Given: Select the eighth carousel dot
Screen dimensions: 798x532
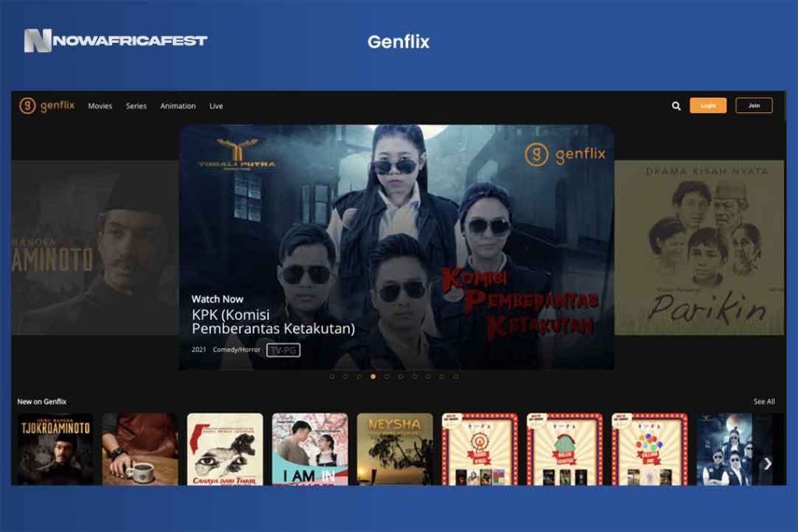Looking at the screenshot, I should pos(428,376).
